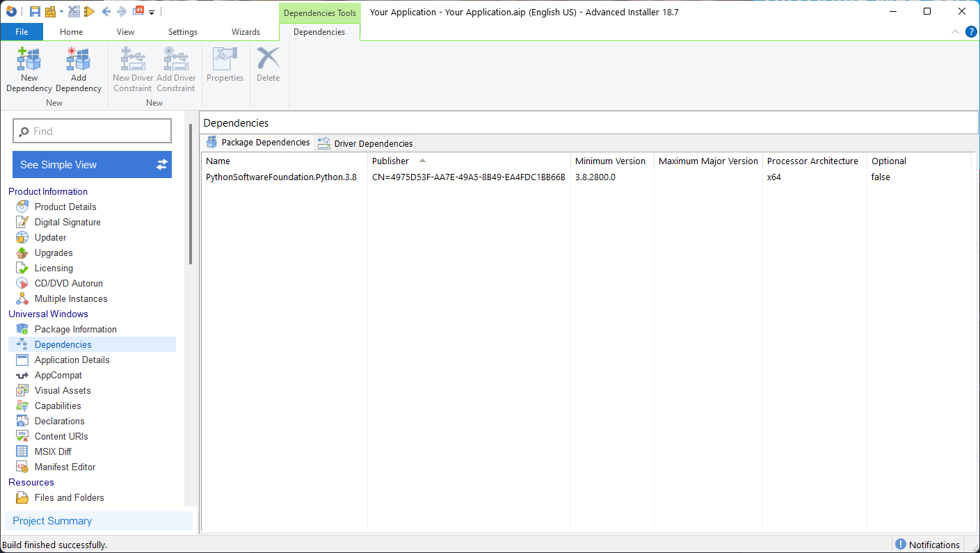Sort by the Optional column header
980x553 pixels.
tap(919, 161)
